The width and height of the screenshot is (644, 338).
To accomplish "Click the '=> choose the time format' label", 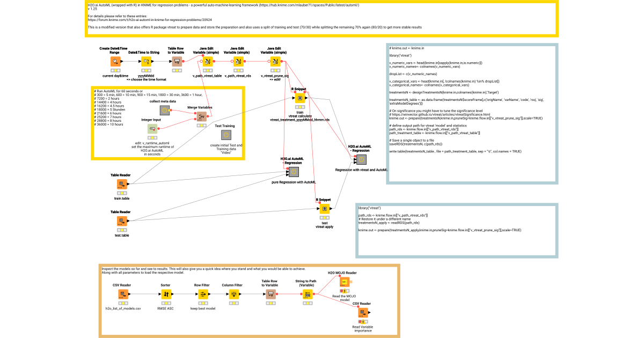I will [147, 79].
